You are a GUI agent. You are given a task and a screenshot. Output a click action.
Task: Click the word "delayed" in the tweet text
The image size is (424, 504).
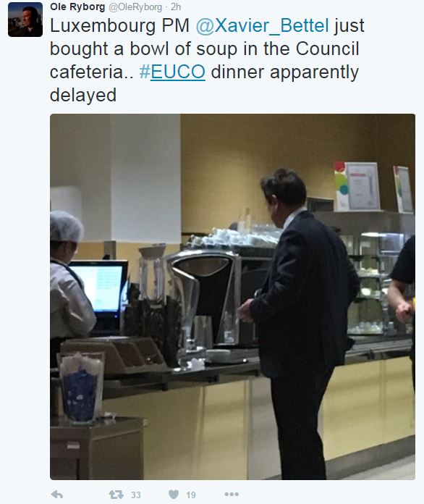tap(83, 95)
